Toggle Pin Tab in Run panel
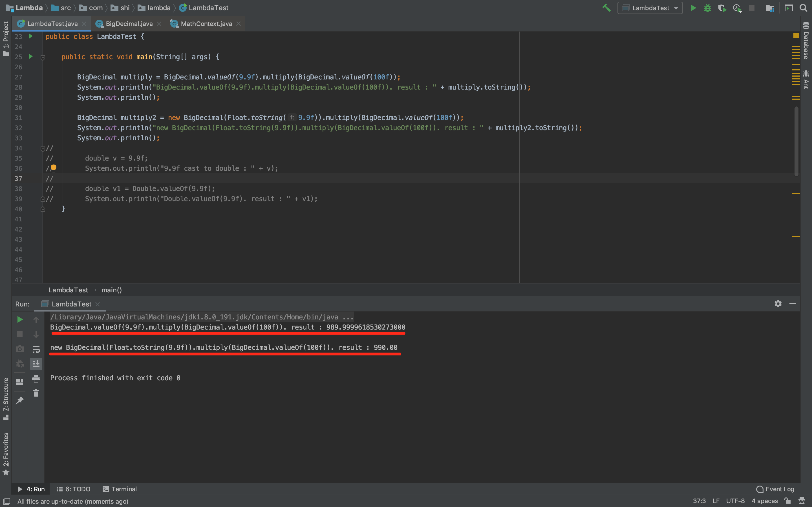Screen dimensions: 812x507 (20, 400)
